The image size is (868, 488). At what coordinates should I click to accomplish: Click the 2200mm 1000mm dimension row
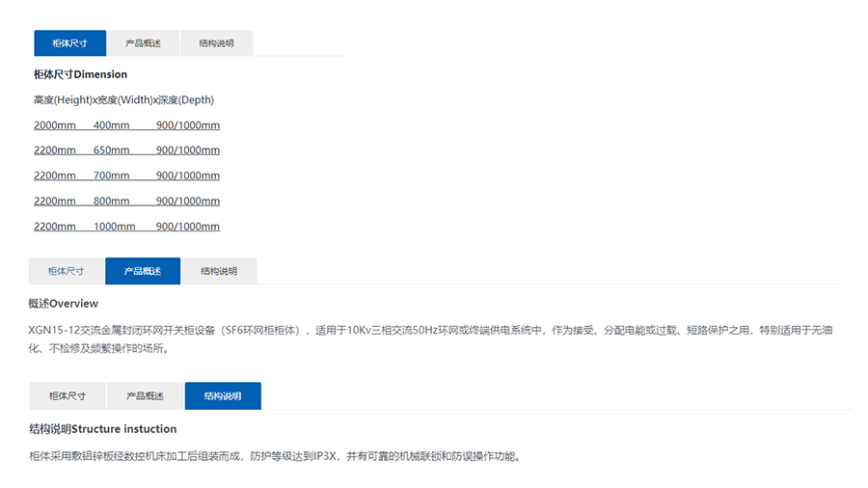click(x=126, y=226)
